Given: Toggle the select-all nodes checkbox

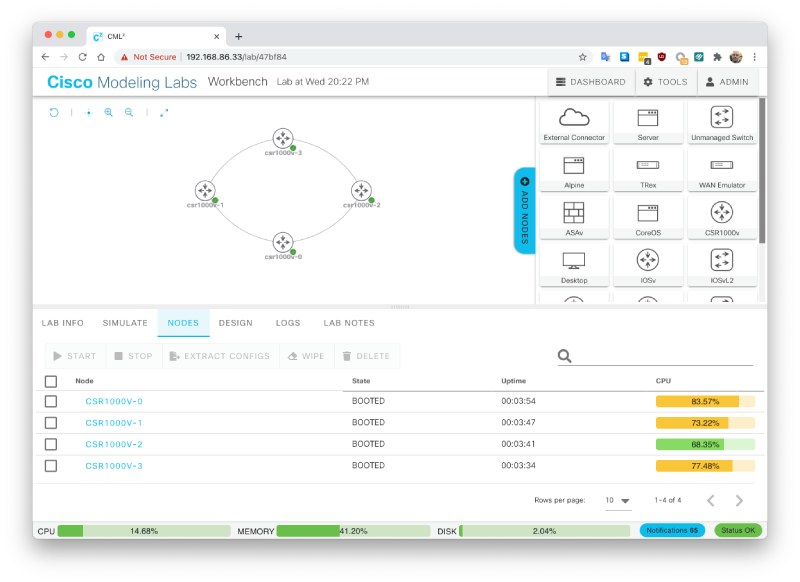Looking at the screenshot, I should point(51,382).
